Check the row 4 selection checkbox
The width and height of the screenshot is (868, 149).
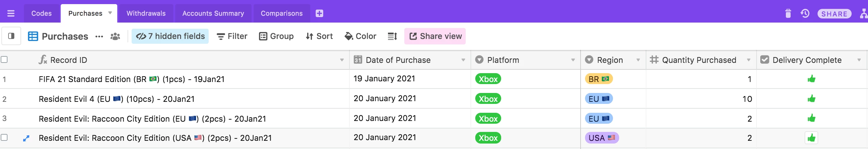pos(4,137)
